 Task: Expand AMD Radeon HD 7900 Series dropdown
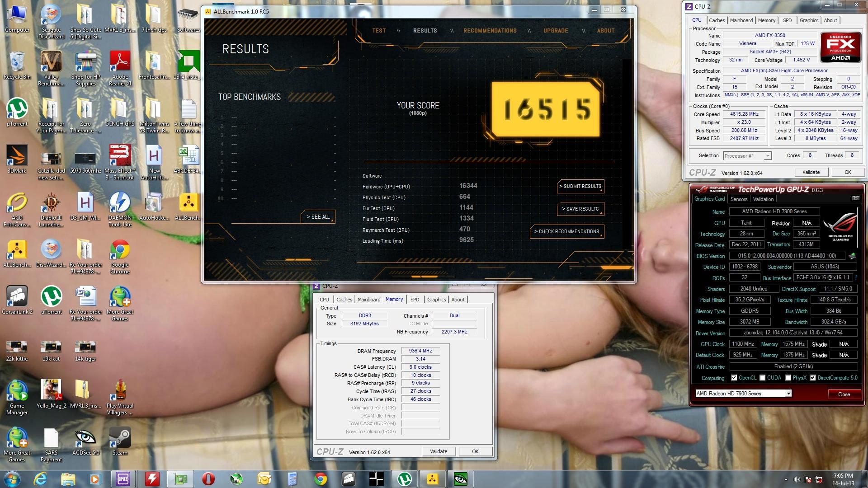coord(788,394)
